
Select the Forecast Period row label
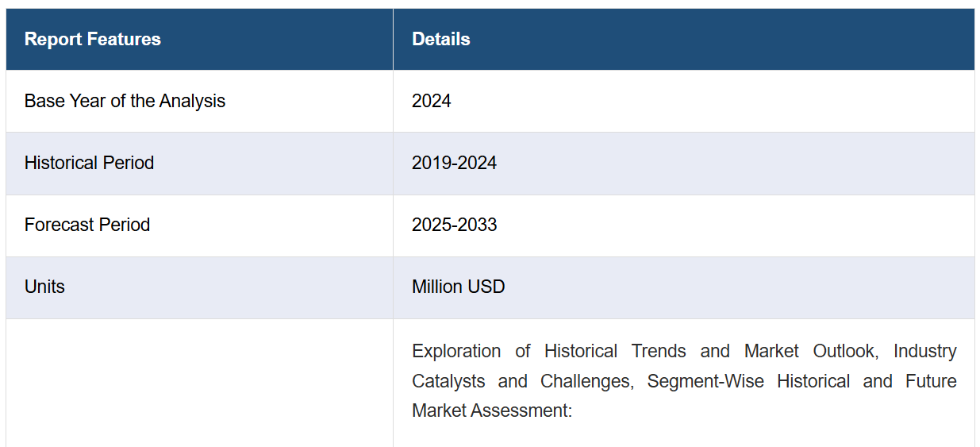(x=87, y=225)
